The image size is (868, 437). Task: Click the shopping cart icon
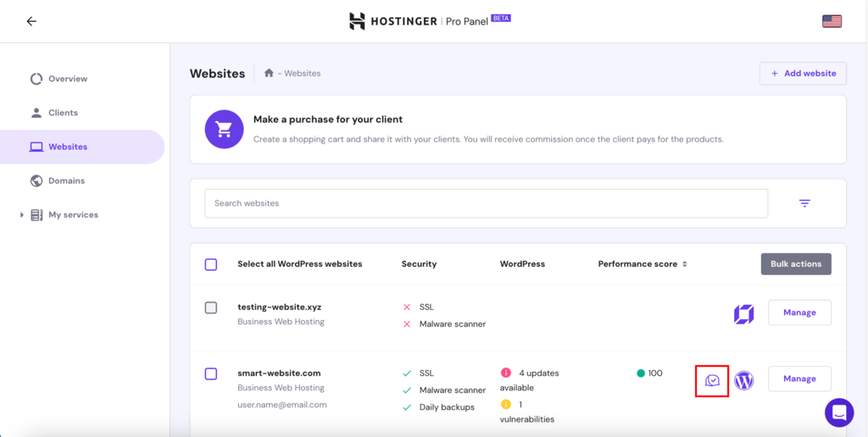point(224,129)
